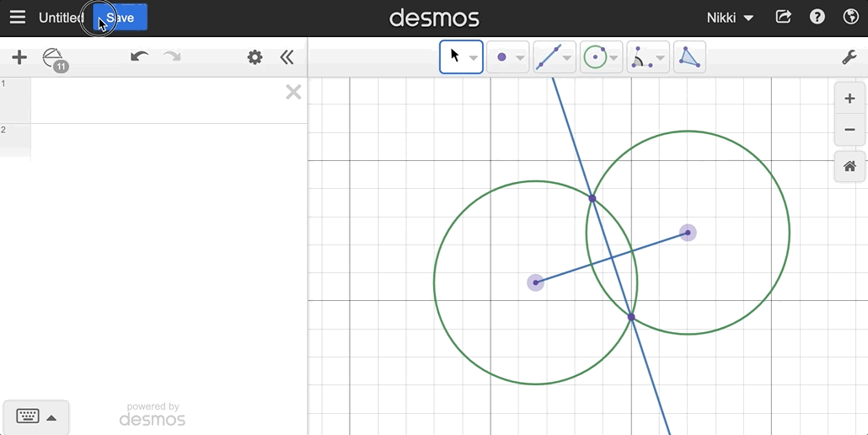Expand the Circle tool dropdown arrow
This screenshot has height=435, width=868.
pos(613,58)
